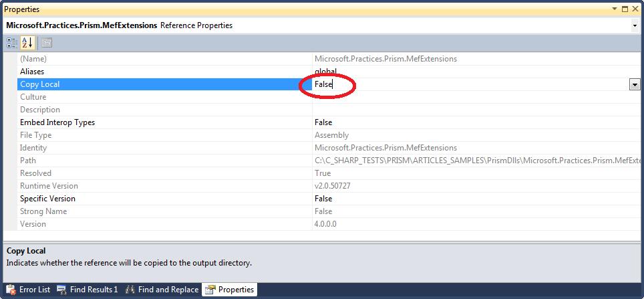The height and width of the screenshot is (299, 644).
Task: Click the Error List tab icon
Action: click(x=11, y=290)
